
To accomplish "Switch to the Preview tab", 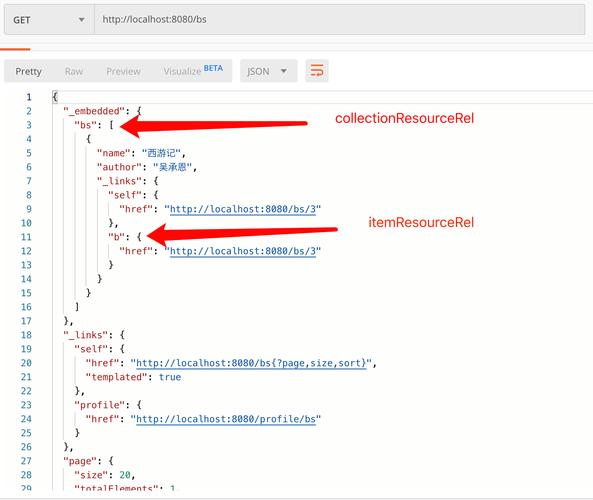I will point(123,71).
